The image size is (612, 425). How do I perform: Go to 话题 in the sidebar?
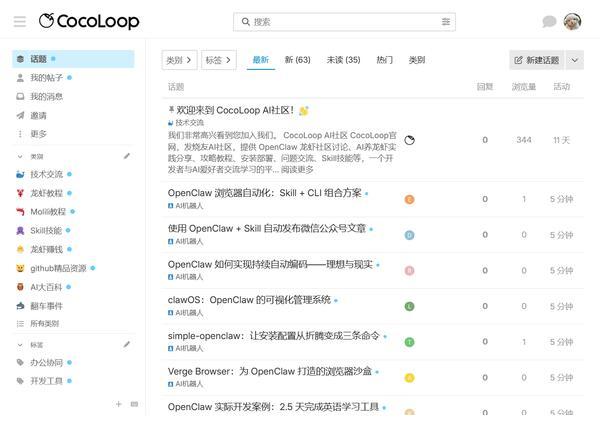(x=73, y=59)
